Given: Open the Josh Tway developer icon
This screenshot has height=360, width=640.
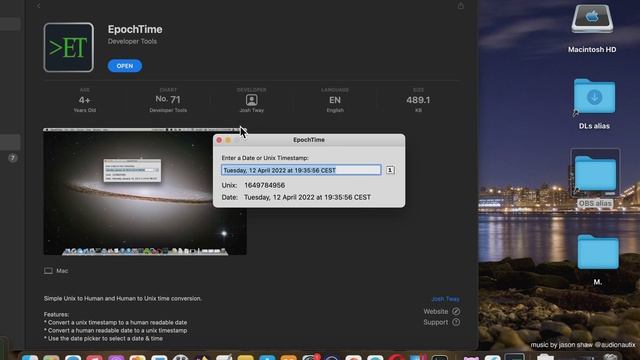Looking at the screenshot, I should point(251,100).
